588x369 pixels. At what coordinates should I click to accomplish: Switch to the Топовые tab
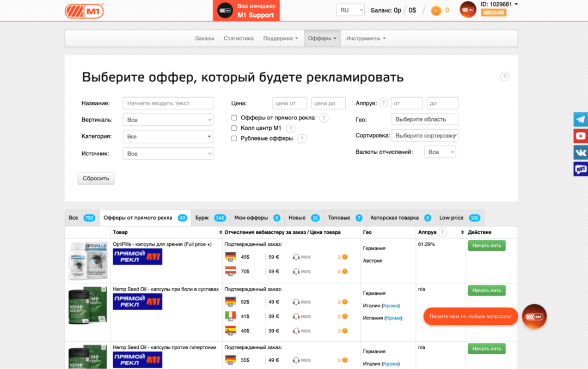(x=345, y=217)
